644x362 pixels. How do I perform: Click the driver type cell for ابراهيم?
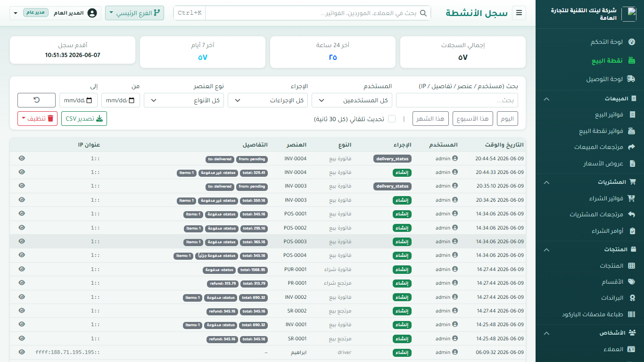coord(345,352)
